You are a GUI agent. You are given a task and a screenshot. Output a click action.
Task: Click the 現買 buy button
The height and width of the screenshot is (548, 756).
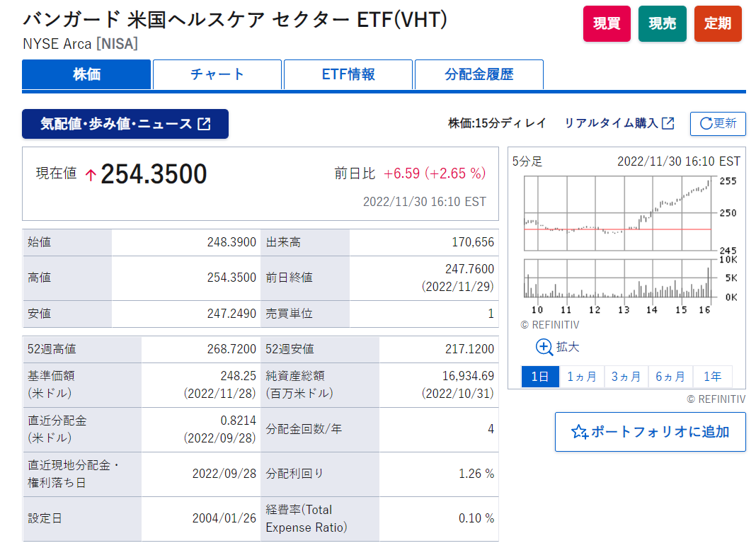pyautogui.click(x=606, y=23)
